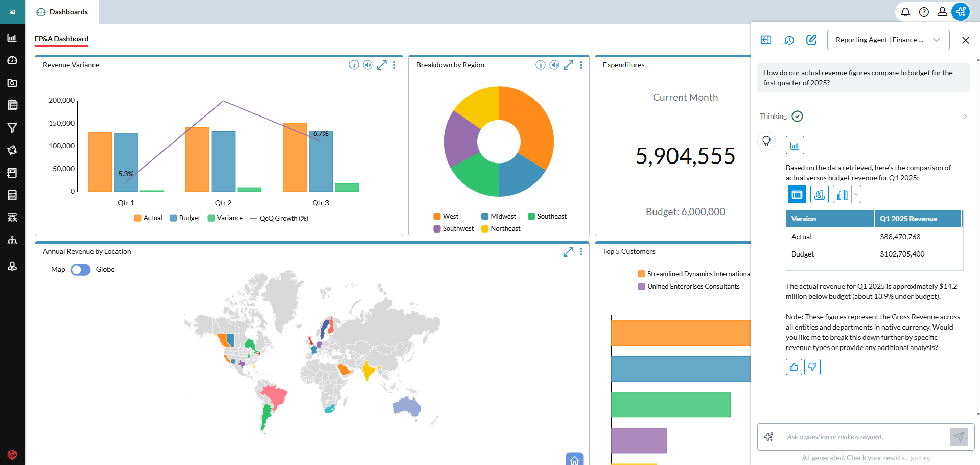Mute narration on the Revenue Variance chart
Image resolution: width=980 pixels, height=465 pixels.
tap(367, 65)
